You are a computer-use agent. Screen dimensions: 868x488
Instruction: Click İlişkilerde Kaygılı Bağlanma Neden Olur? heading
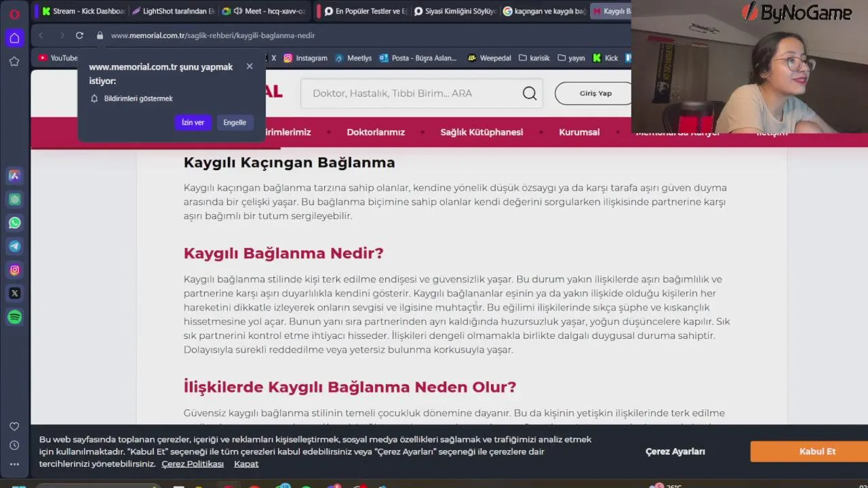point(350,387)
